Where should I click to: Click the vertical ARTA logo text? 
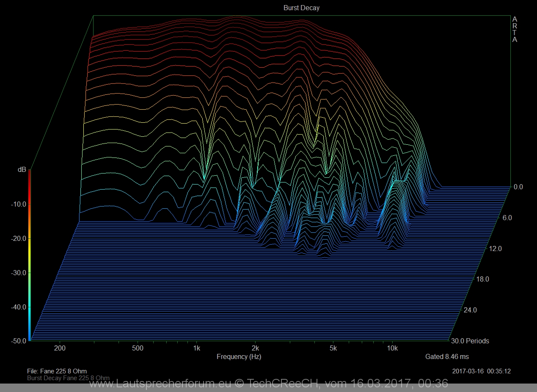(515, 30)
